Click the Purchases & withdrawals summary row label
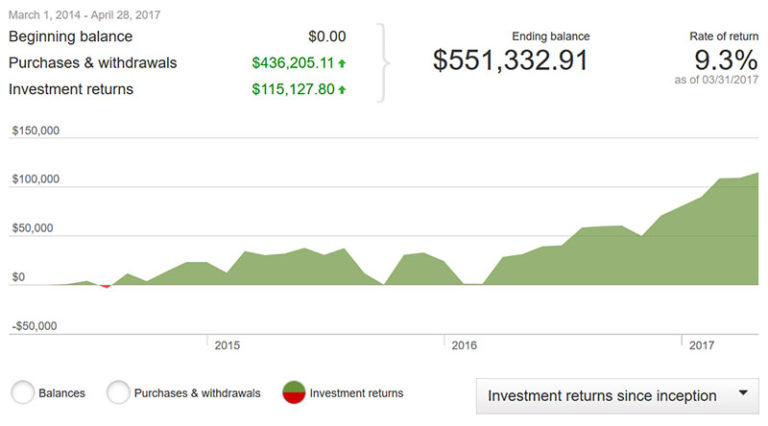The width and height of the screenshot is (768, 426). click(x=92, y=63)
